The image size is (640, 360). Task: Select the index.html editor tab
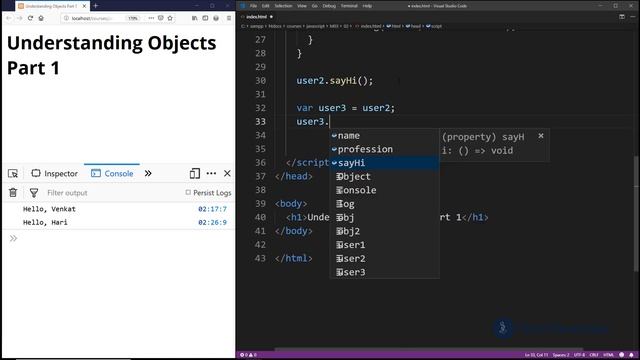tap(256, 17)
